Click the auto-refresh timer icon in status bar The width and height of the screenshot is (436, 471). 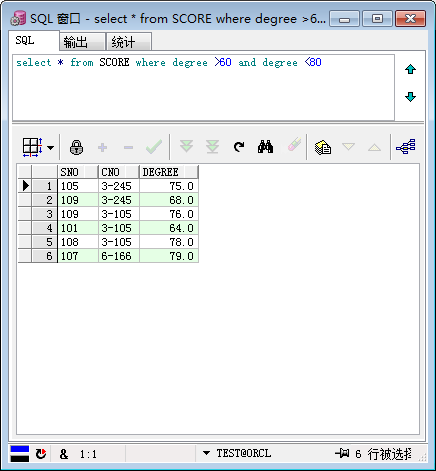pos(41,454)
